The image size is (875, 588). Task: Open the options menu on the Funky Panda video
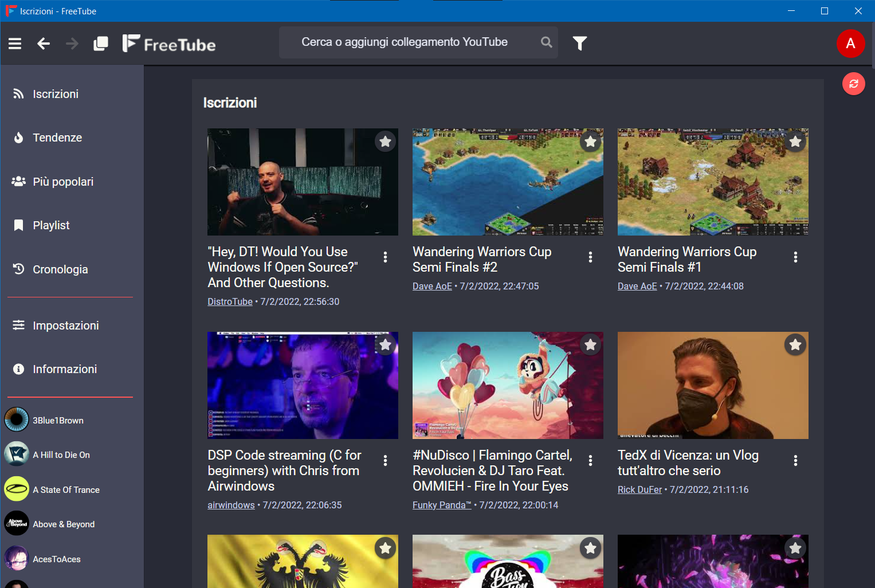click(590, 460)
